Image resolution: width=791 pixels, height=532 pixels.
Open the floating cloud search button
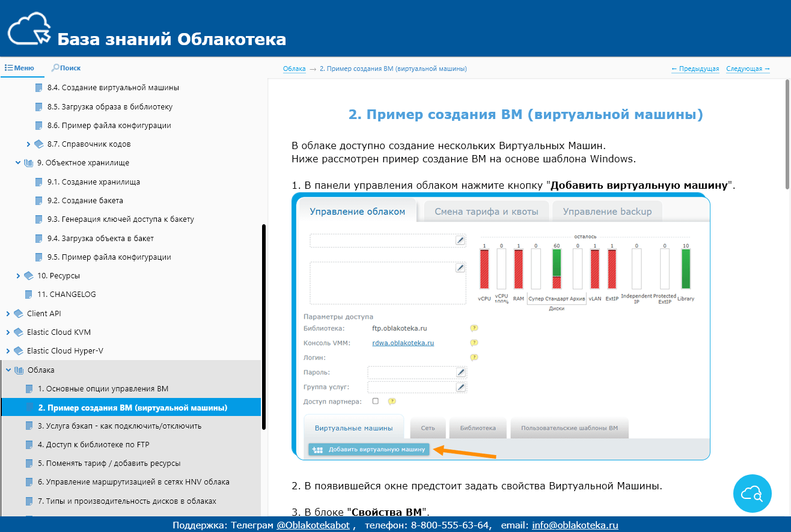tap(752, 494)
